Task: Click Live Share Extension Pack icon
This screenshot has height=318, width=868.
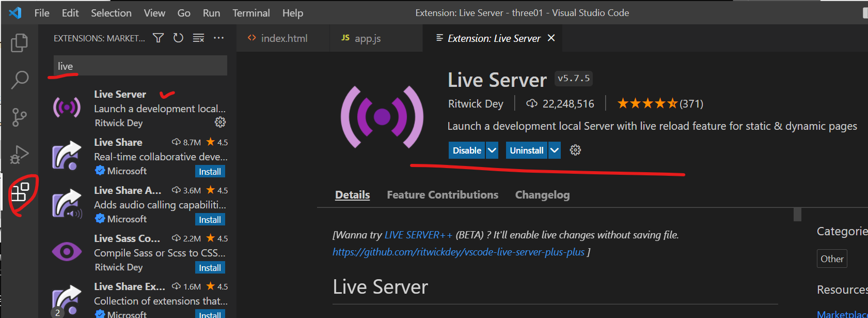Action: [x=67, y=300]
